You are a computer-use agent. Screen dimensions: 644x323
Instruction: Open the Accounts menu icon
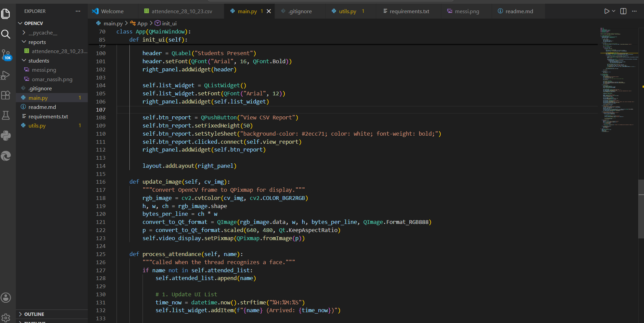(6, 298)
